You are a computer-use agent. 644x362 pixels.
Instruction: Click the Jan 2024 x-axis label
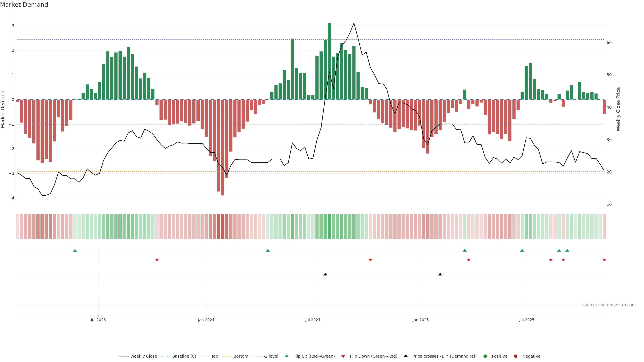pyautogui.click(x=206, y=320)
